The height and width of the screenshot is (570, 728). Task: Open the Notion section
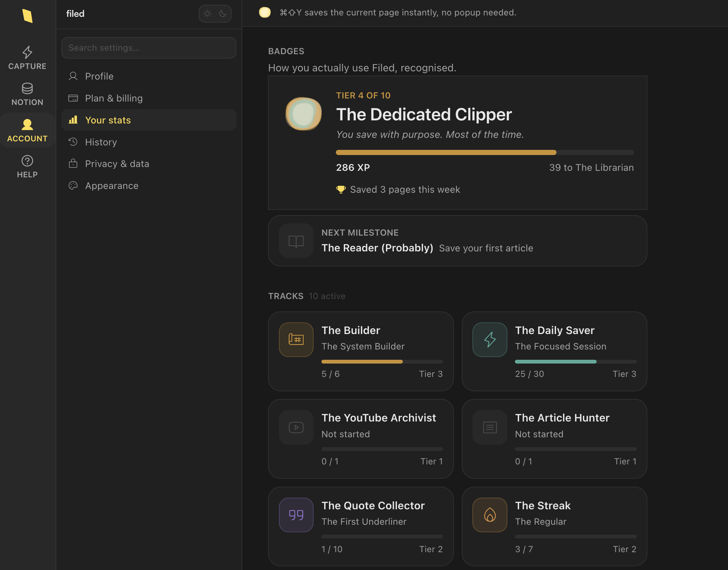(27, 94)
